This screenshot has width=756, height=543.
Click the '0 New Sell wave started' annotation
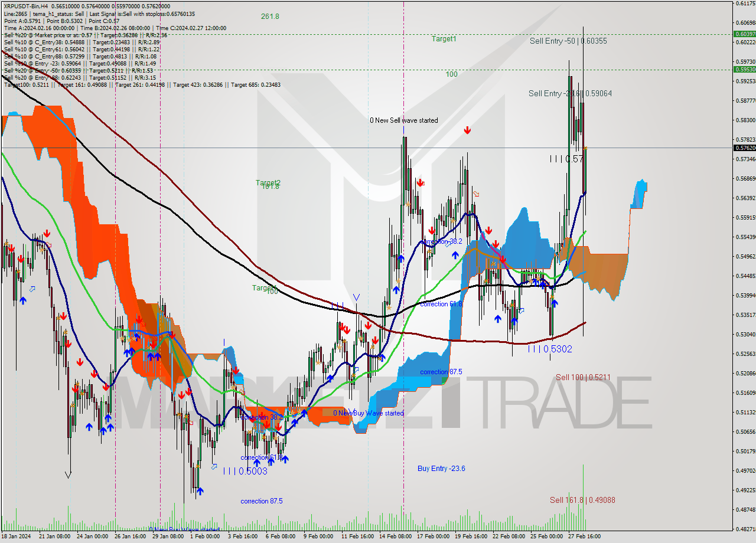pos(404,120)
